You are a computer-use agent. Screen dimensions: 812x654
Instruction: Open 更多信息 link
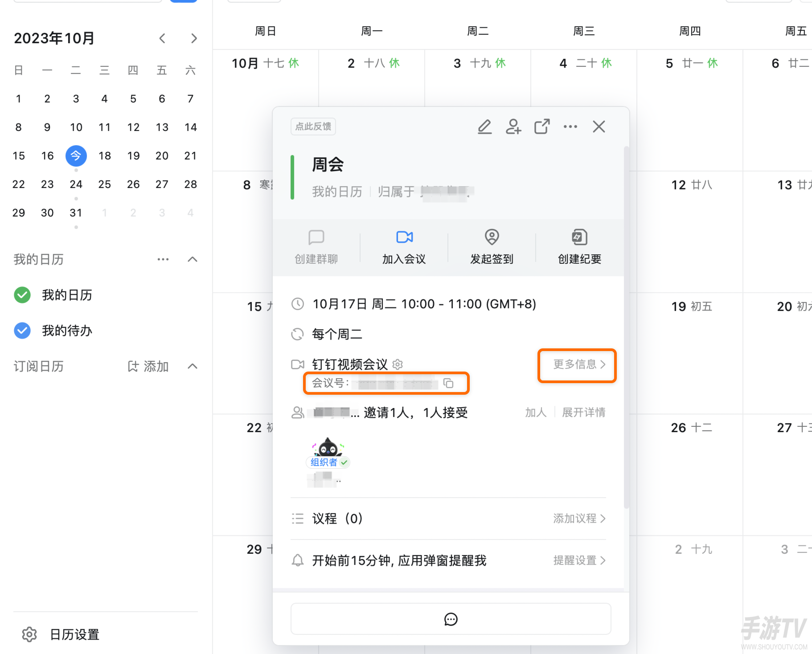click(579, 364)
